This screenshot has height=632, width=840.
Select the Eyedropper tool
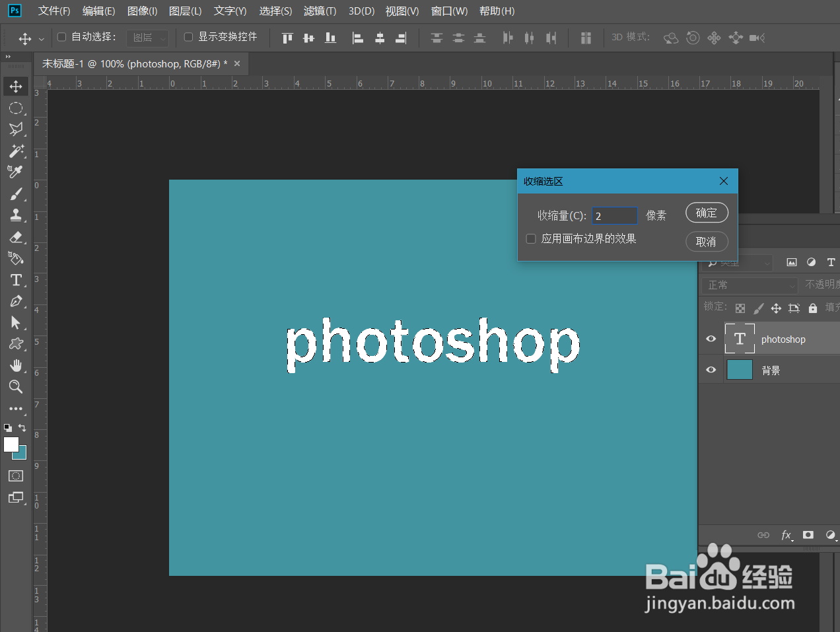point(16,172)
